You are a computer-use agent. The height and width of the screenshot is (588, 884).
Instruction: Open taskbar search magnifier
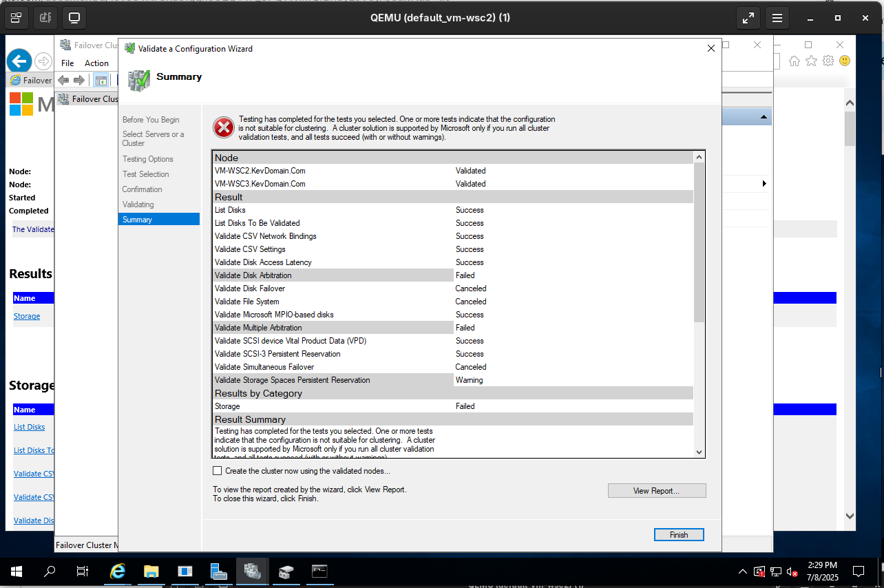[50, 571]
